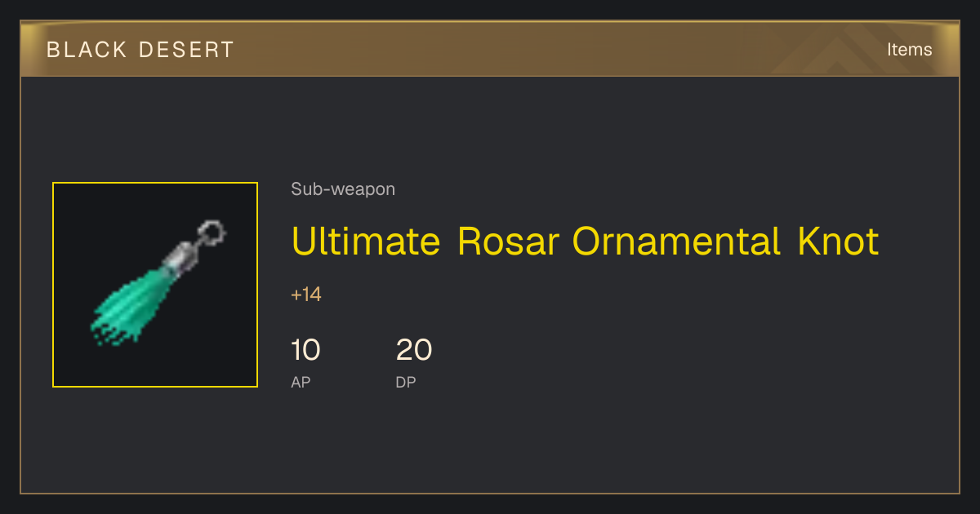This screenshot has height=514, width=980.
Task: Click the DP stat label
Action: click(x=406, y=382)
